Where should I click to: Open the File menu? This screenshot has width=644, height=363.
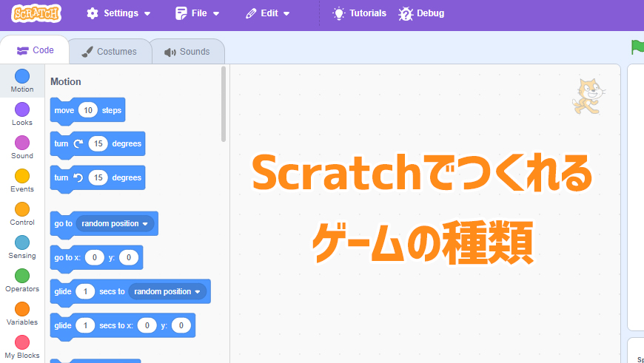pos(197,13)
